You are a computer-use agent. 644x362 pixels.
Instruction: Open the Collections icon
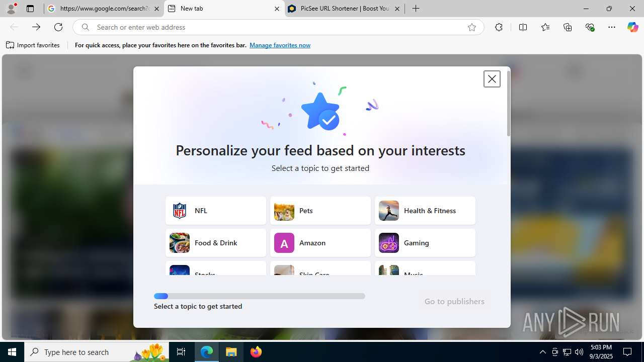568,27
